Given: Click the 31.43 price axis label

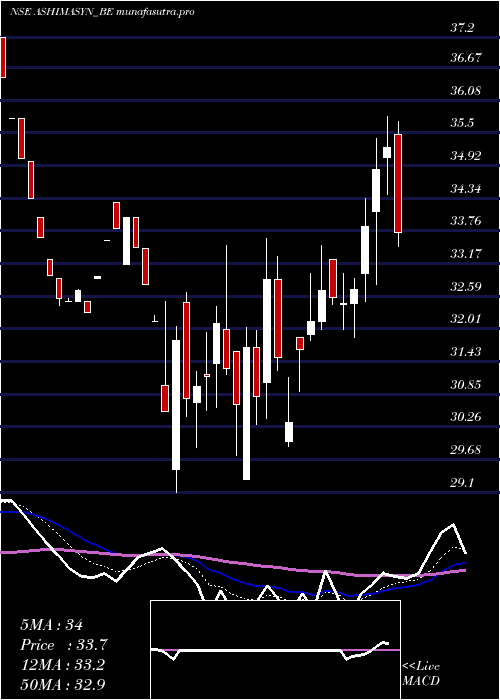Looking at the screenshot, I should [465, 352].
